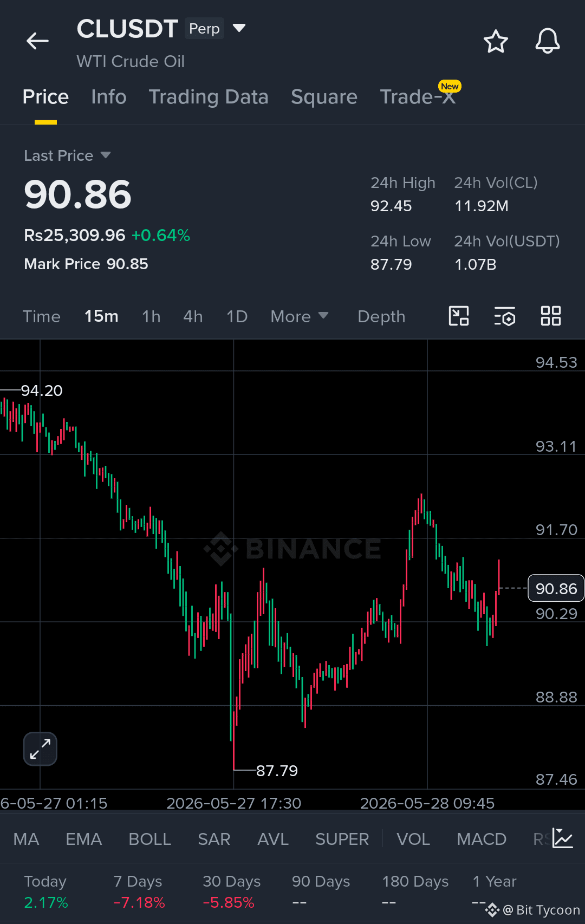Toggle the MA indicator
This screenshot has height=924, width=585.
click(x=26, y=839)
